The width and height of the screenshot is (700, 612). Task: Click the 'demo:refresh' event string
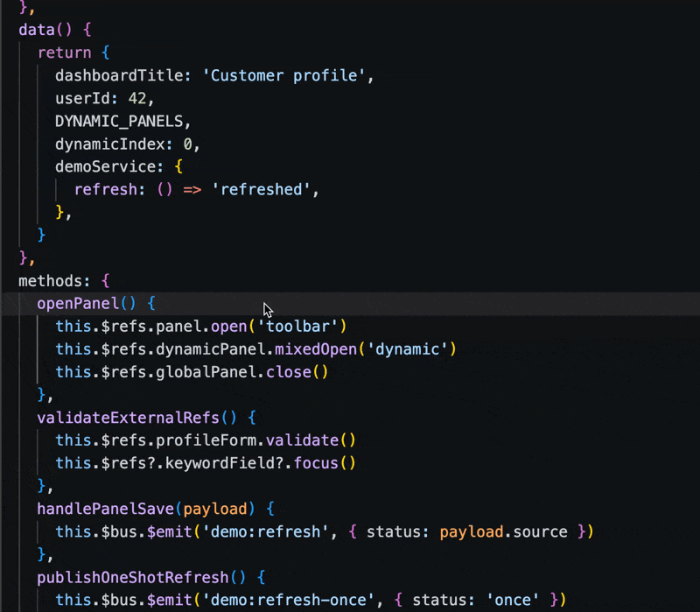[x=265, y=531]
